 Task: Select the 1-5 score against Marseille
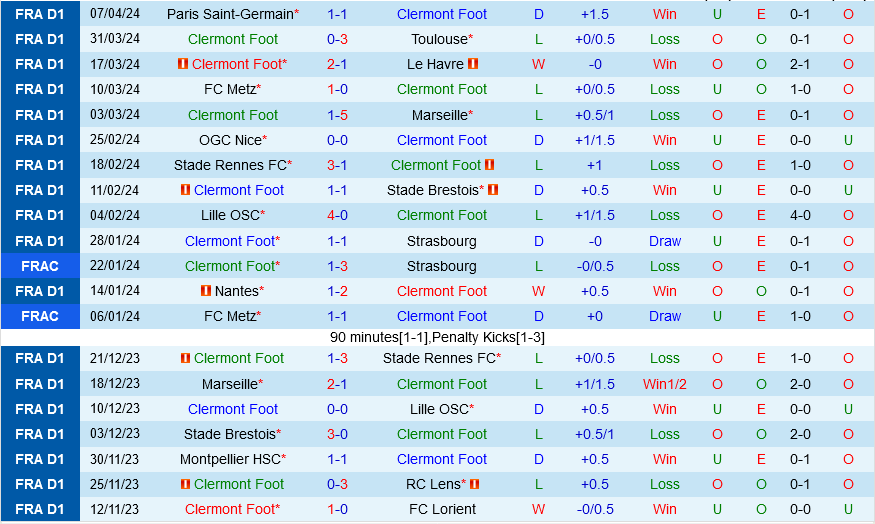[x=337, y=115]
